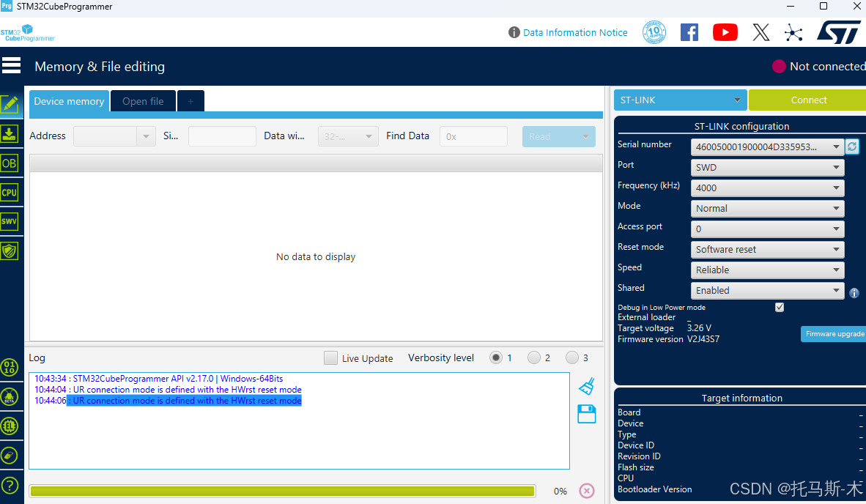
Task: Toggle the Live Update checkbox
Action: pyautogui.click(x=331, y=357)
